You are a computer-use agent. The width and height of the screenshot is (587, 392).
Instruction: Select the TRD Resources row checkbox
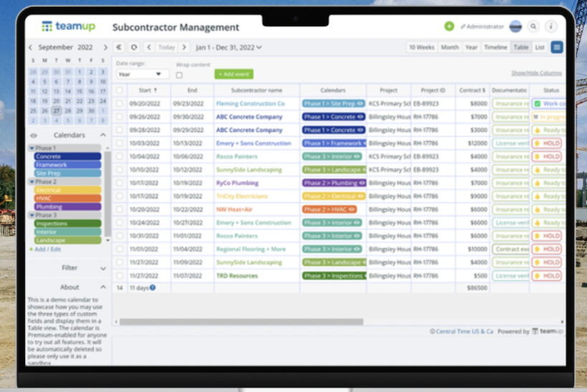point(120,275)
